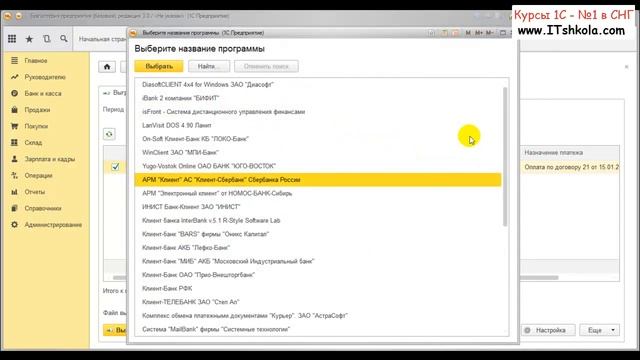Click Продажи bag icon in sidebar
Viewport: 640px width, 360px height.
tap(14, 110)
